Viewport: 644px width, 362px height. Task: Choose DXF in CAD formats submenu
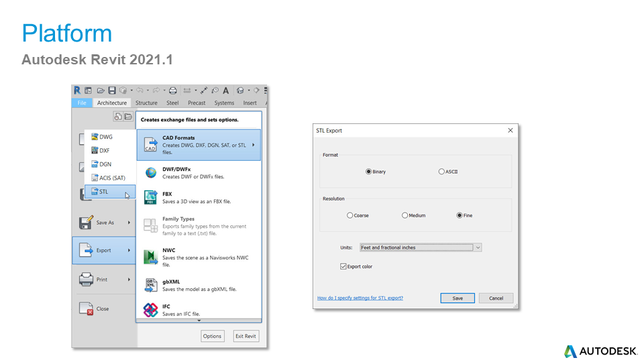110,150
